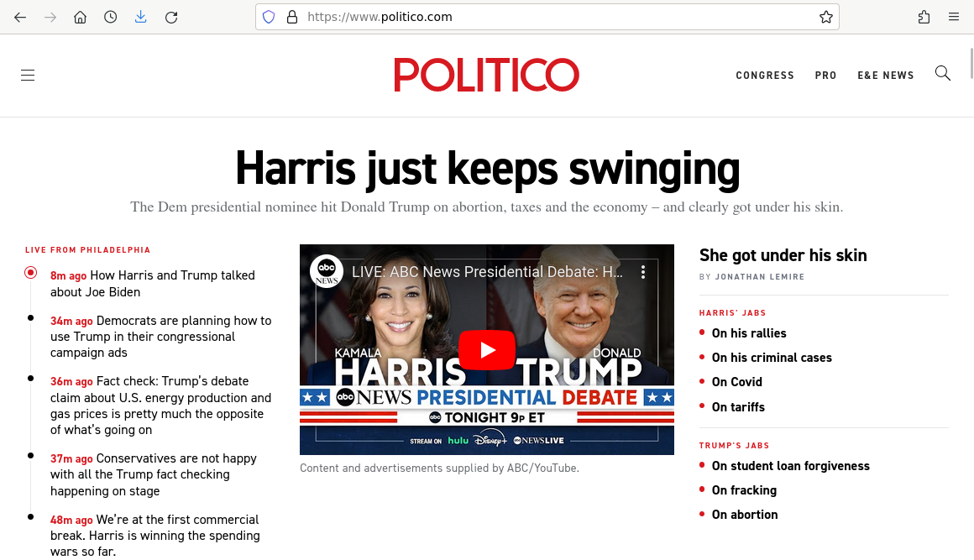Open browser extensions icon

pos(924,17)
